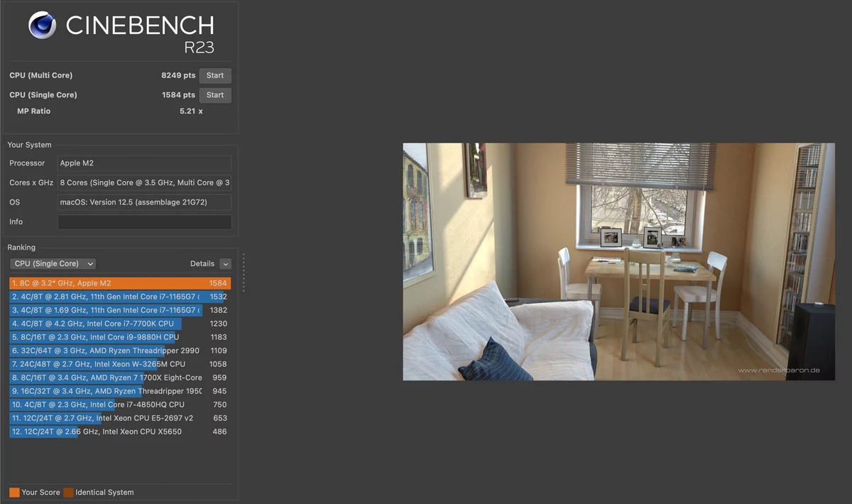Click the 5.21 x ratio value
Image resolution: width=852 pixels, height=504 pixels.
(x=191, y=111)
